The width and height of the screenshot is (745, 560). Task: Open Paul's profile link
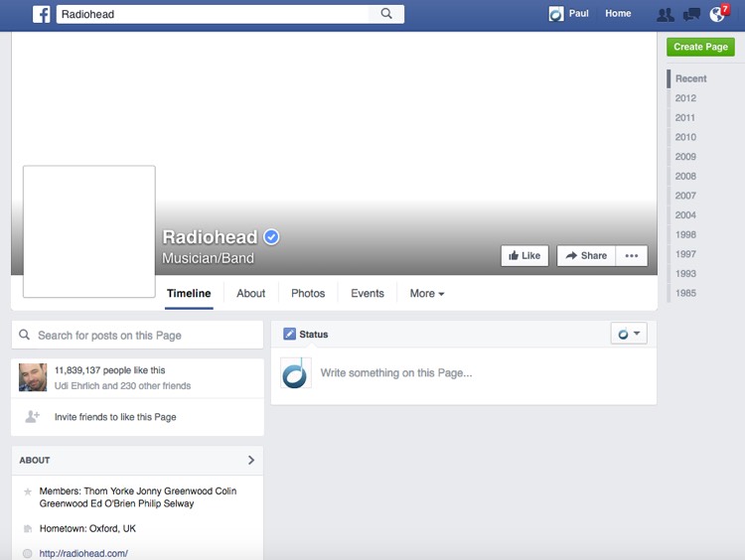[579, 13]
